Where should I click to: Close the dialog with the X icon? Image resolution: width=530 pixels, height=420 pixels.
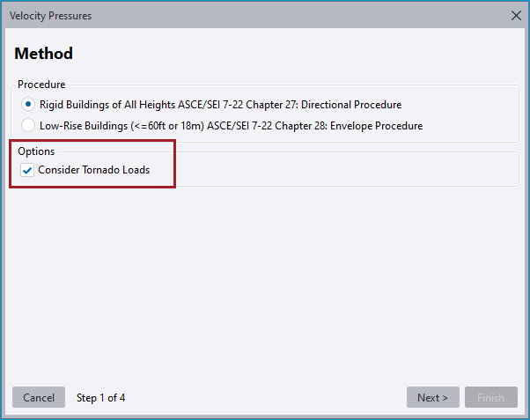click(x=516, y=16)
